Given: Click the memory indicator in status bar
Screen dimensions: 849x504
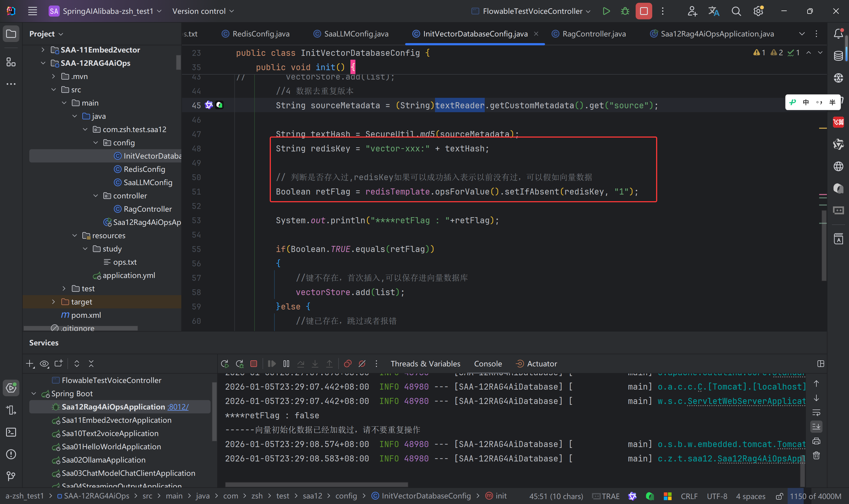Looking at the screenshot, I should (x=815, y=496).
